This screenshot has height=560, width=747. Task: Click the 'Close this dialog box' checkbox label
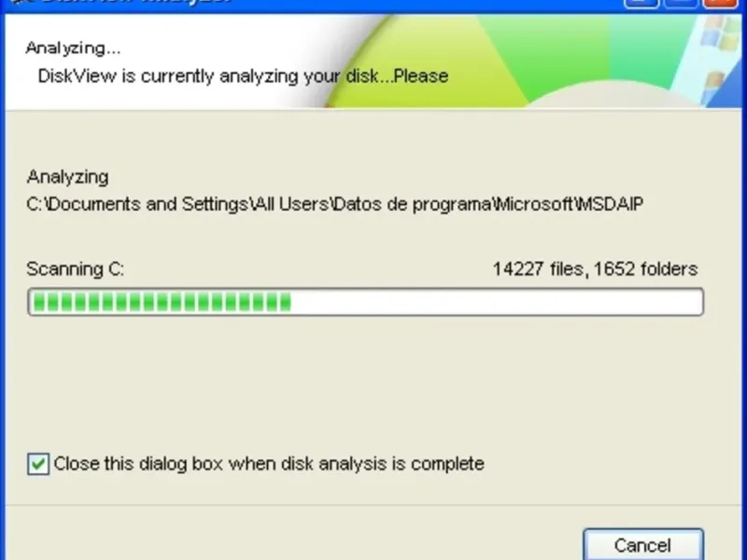269,464
